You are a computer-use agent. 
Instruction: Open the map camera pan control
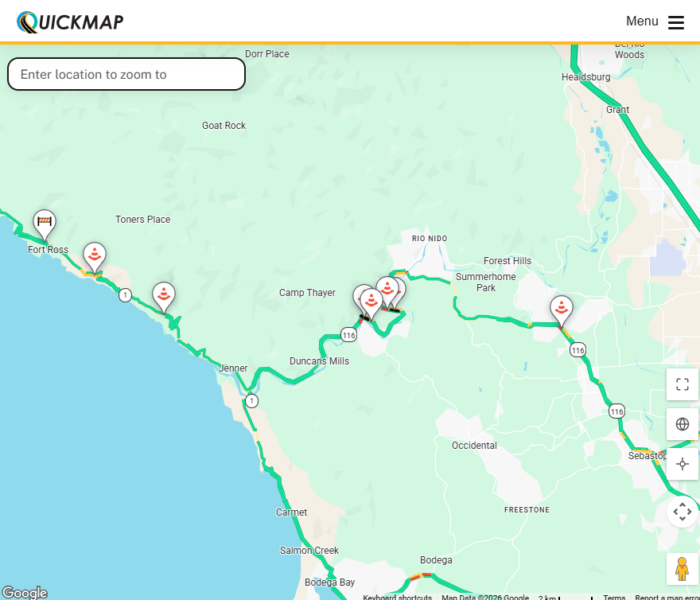(x=682, y=512)
